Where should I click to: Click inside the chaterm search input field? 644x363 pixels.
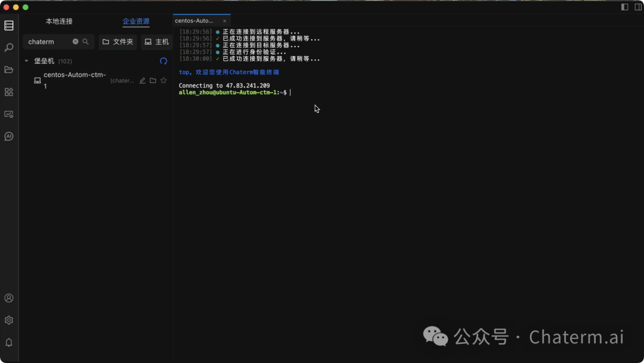(x=48, y=42)
